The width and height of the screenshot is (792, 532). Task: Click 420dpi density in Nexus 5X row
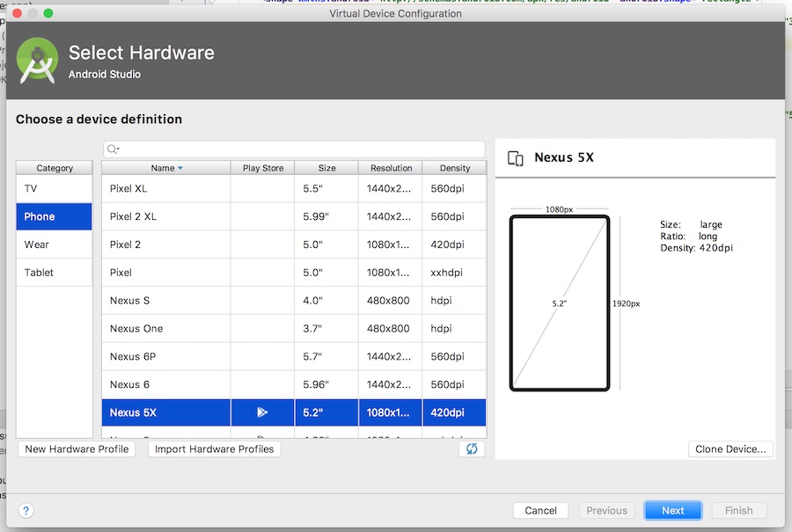[454, 412]
